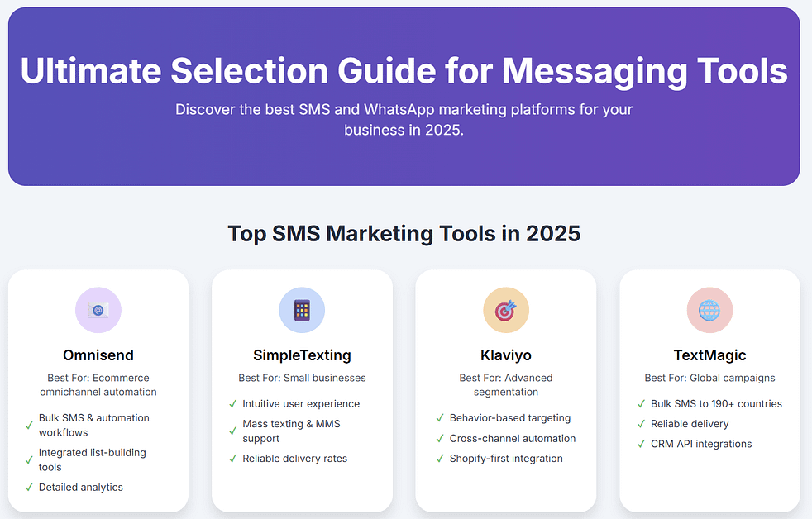Viewport: 812px width, 519px height.
Task: Click checkmark beside Cross-channel automation
Action: click(x=440, y=439)
